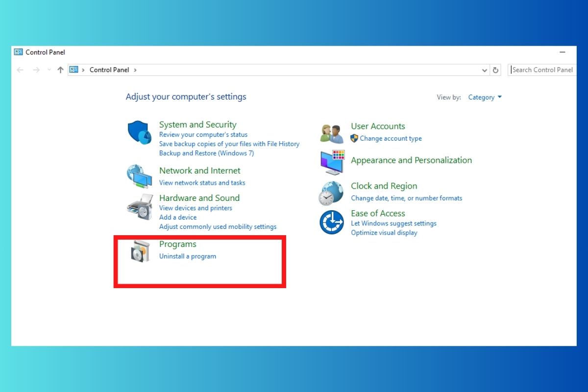Click Add a device link
The width and height of the screenshot is (588, 392).
click(178, 218)
